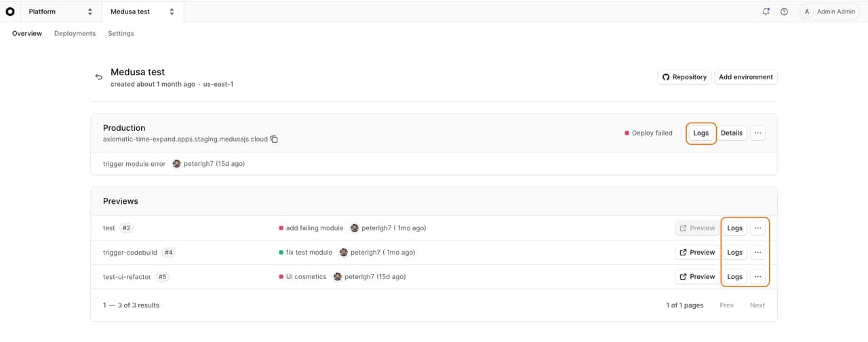Image resolution: width=868 pixels, height=342 pixels.
Task: Click the 'fix test module' commit text
Action: pos(309,253)
